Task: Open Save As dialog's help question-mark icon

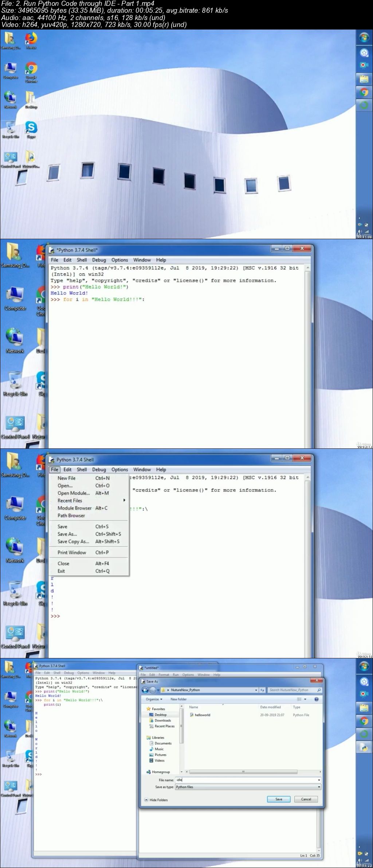Action: (316, 699)
